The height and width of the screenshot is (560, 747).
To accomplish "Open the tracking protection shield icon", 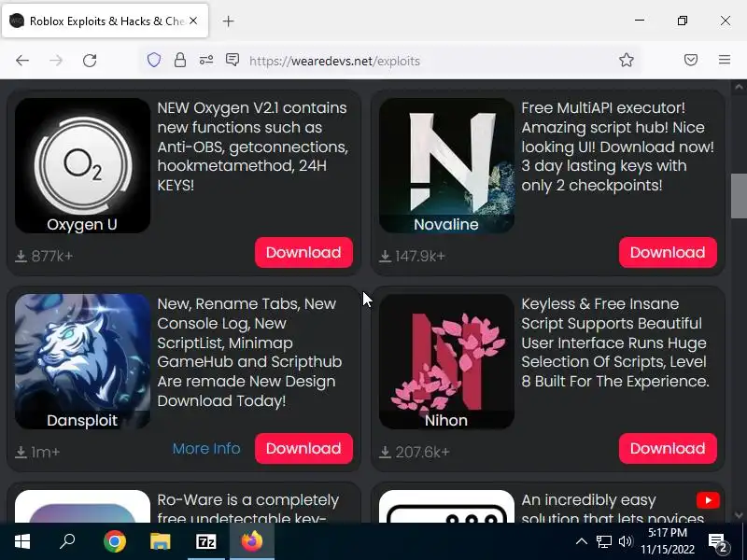I will point(154,60).
